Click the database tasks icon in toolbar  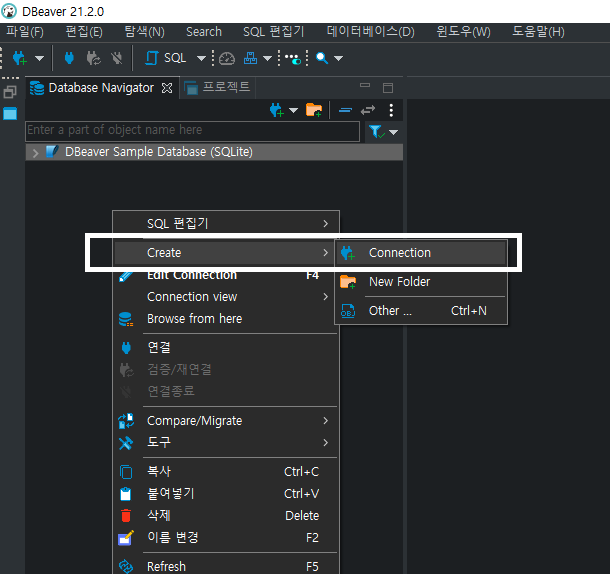point(250,58)
